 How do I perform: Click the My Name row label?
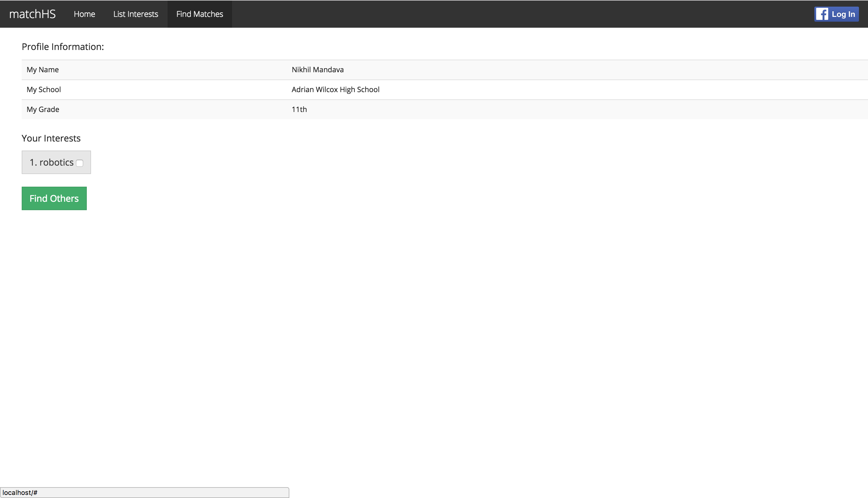(43, 70)
